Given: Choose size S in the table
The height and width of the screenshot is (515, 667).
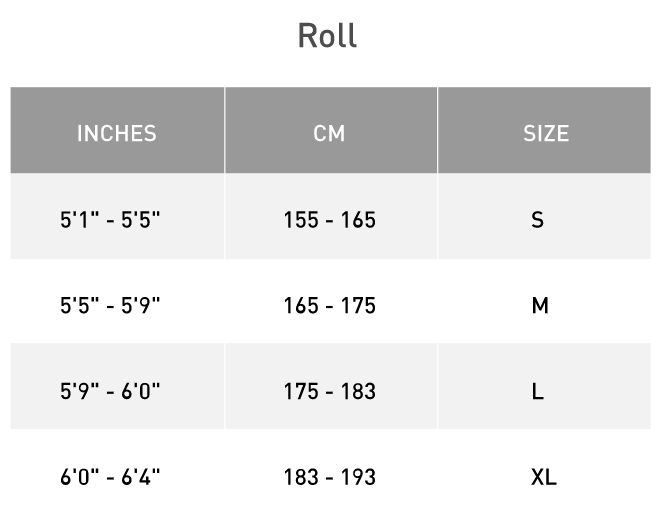Looking at the screenshot, I should [538, 219].
